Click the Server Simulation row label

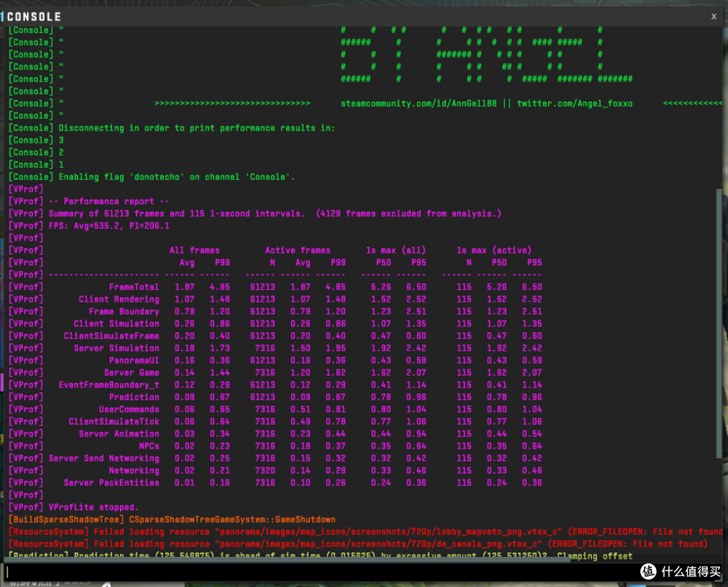(116, 348)
